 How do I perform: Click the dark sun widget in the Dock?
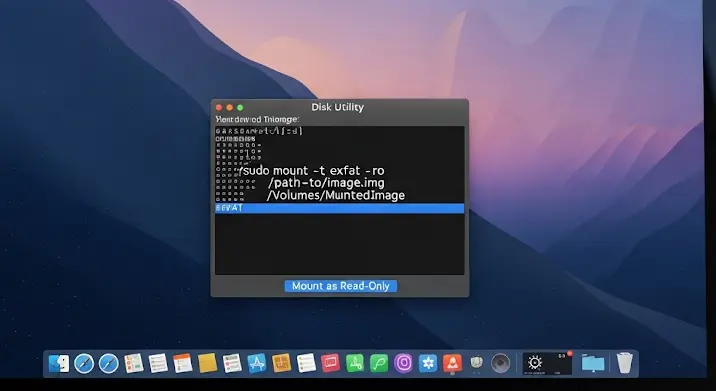547,364
